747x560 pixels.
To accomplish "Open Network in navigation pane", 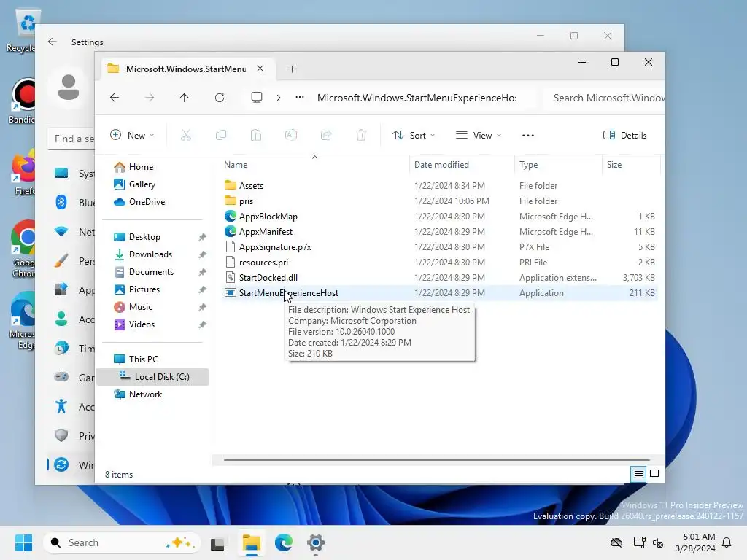I will [x=145, y=394].
